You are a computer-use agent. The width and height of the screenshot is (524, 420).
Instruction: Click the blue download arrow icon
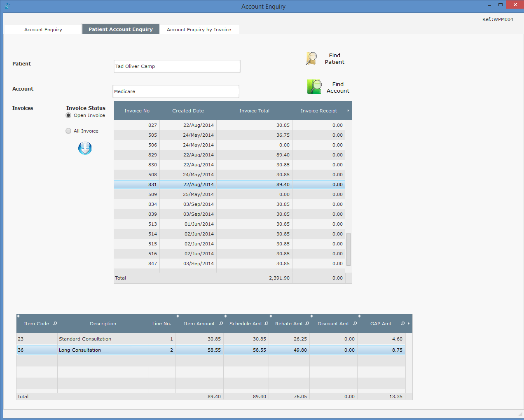tap(85, 148)
